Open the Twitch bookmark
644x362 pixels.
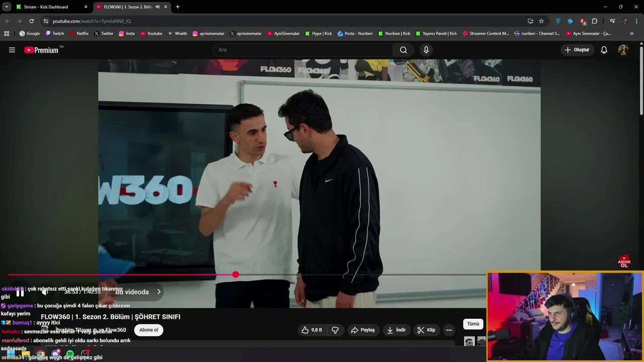[55, 33]
